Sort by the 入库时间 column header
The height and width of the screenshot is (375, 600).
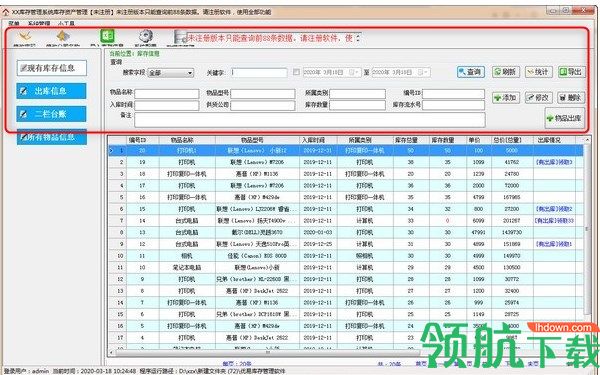coord(318,140)
